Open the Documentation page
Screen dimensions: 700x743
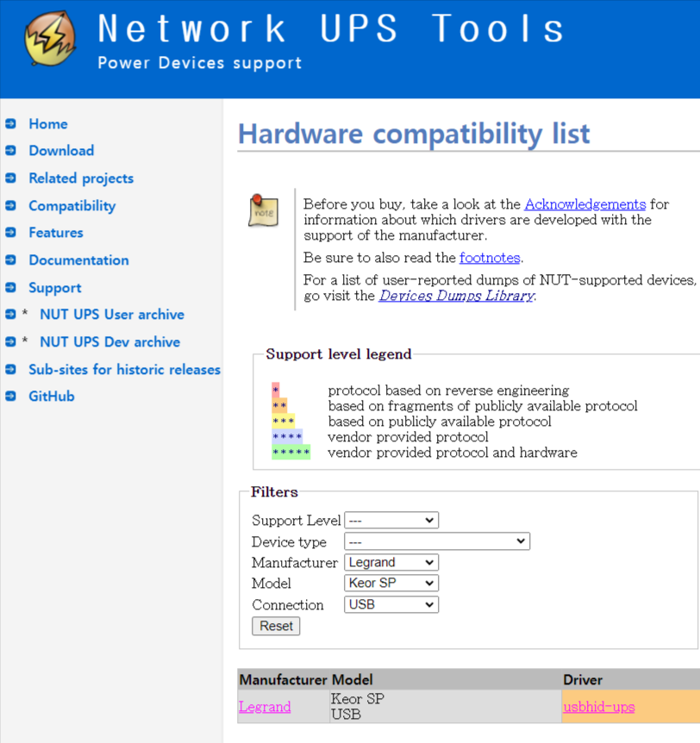[78, 259]
